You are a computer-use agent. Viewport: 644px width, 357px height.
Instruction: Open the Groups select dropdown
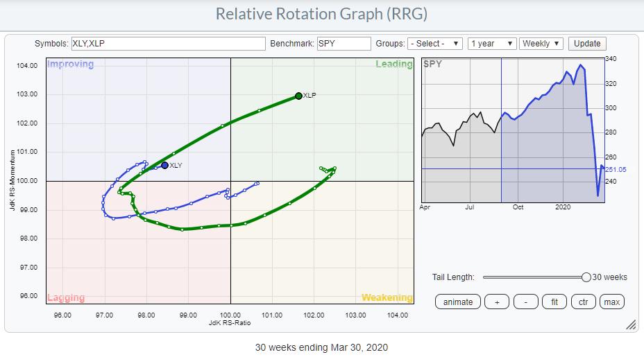click(x=435, y=44)
